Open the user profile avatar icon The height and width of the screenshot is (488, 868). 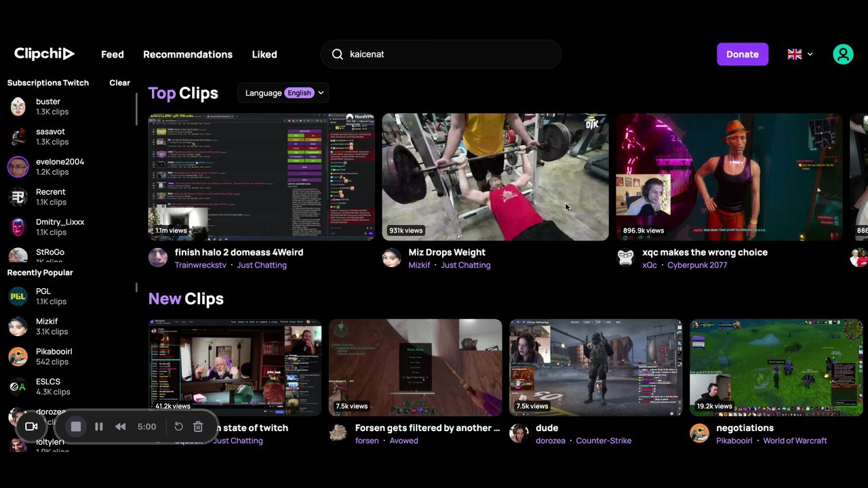click(x=843, y=54)
